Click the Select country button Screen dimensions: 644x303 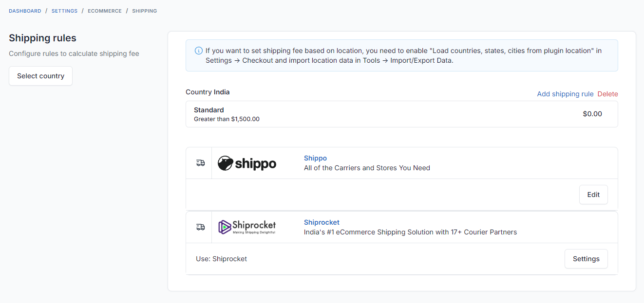[40, 76]
